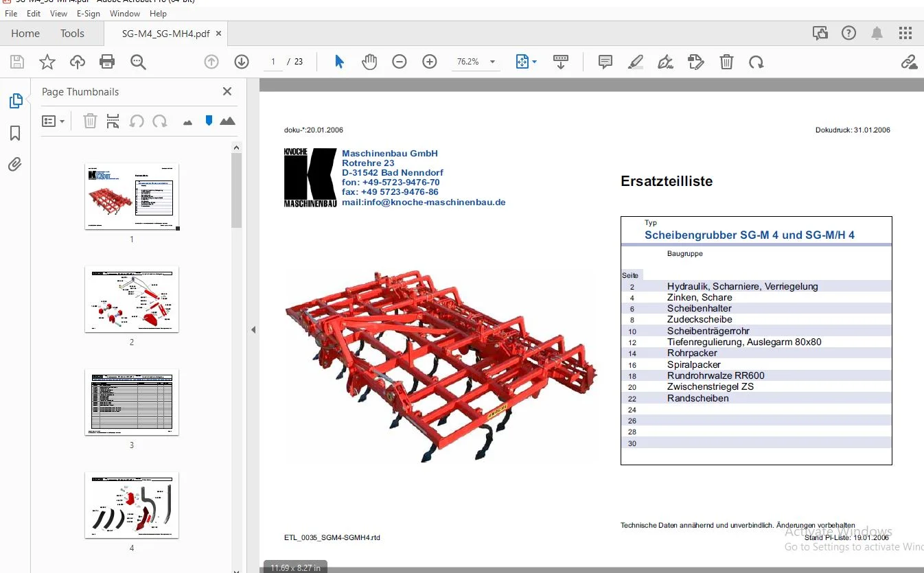Switch to the Home tab
The height and width of the screenshot is (573, 924).
pos(25,33)
